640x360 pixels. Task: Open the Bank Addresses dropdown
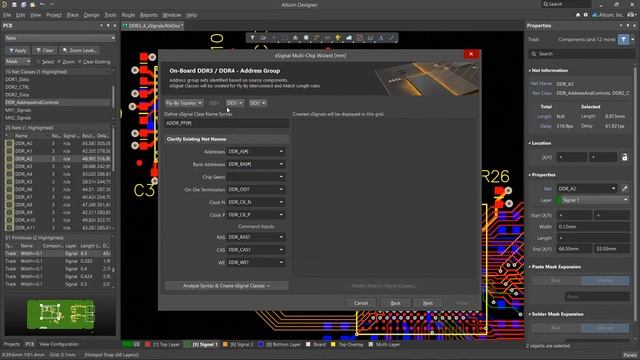click(x=256, y=164)
